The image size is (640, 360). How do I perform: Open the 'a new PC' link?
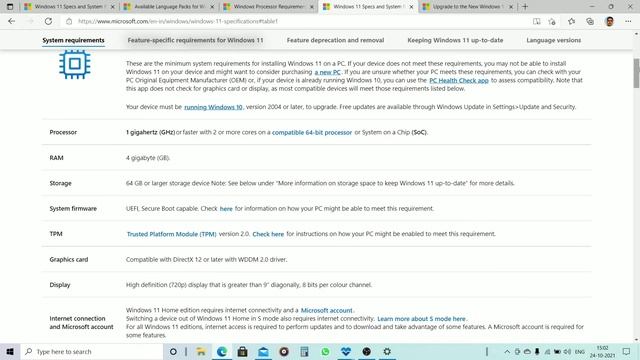click(x=327, y=72)
